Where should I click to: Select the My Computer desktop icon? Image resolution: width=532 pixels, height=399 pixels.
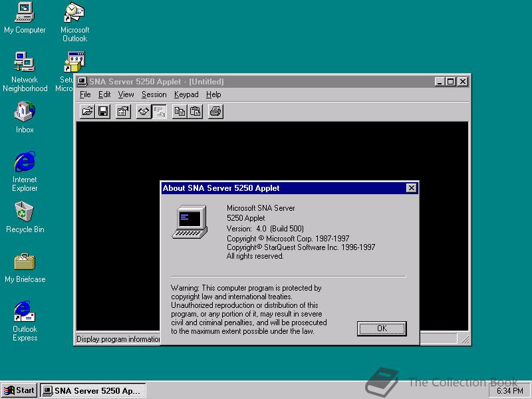click(25, 18)
